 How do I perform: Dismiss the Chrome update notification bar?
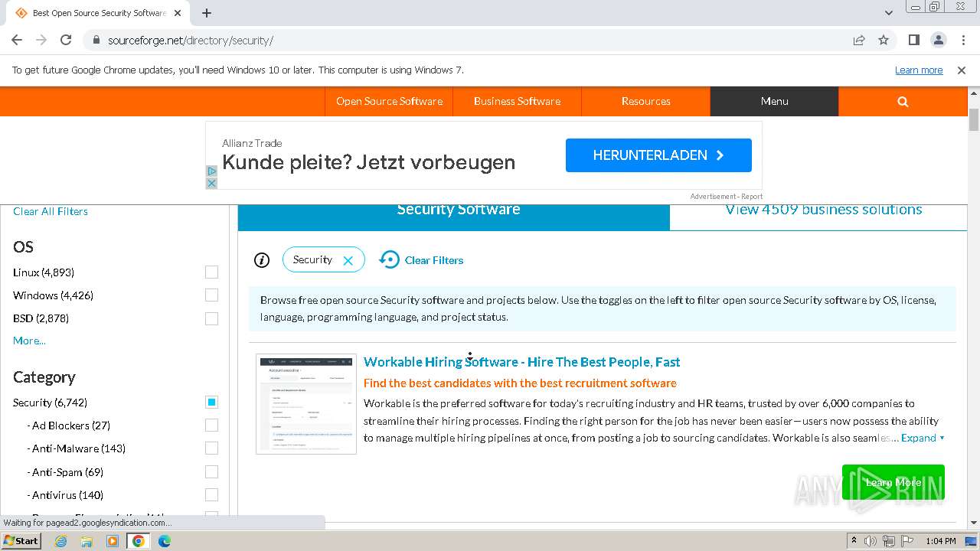click(962, 70)
